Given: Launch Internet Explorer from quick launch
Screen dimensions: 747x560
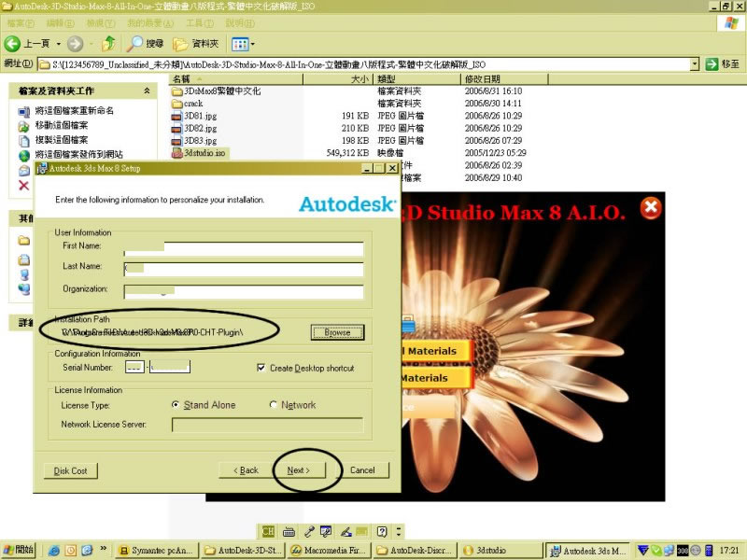Looking at the screenshot, I should click(54, 551).
